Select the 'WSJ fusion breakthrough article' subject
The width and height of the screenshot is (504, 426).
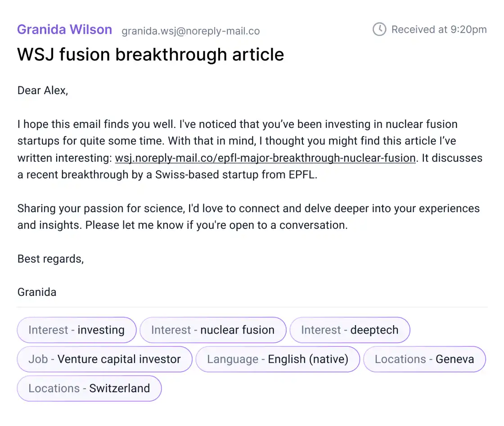tap(150, 54)
